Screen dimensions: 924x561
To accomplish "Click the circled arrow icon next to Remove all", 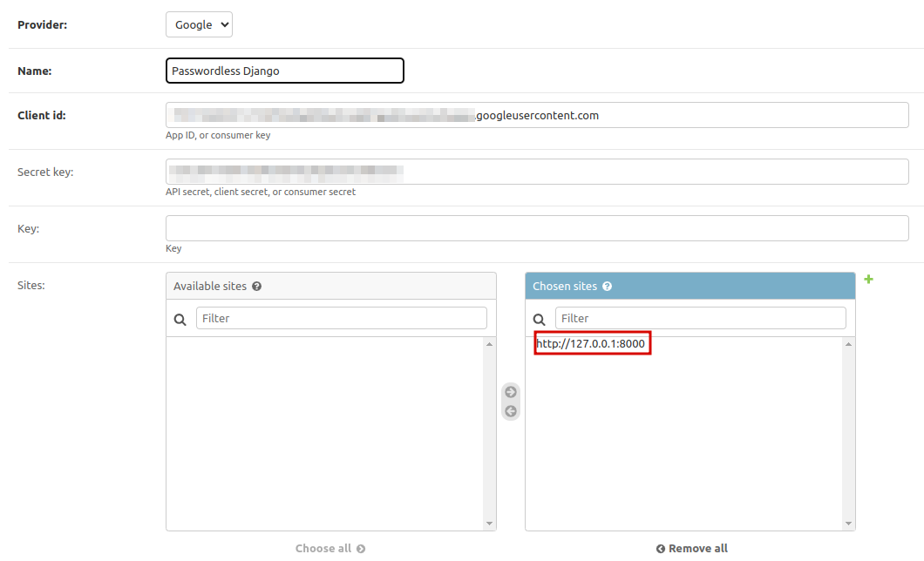I will [660, 548].
